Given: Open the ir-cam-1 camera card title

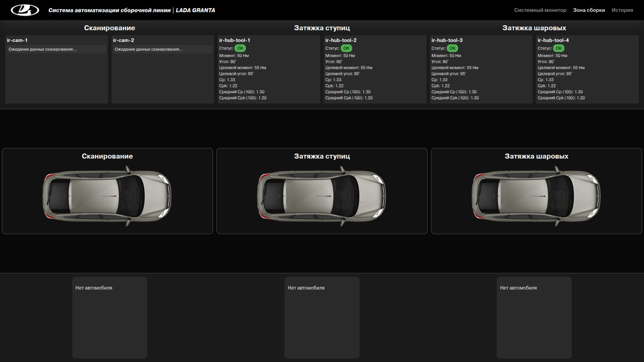Looking at the screenshot, I should tap(17, 40).
